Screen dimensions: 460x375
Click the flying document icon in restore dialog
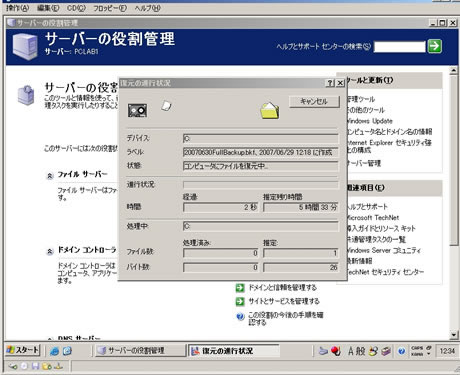pos(166,106)
